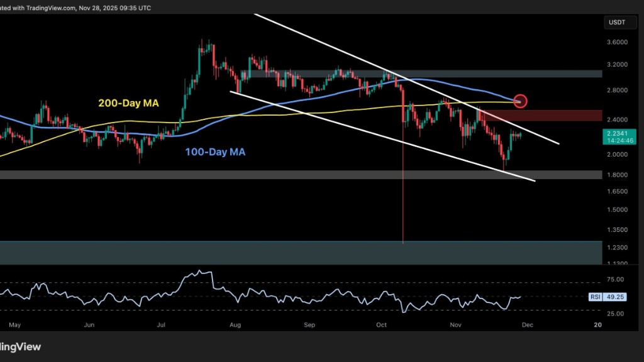Screen dimensions: 644x362
Task: Click the 100-Day MA blue label
Action: tap(214, 151)
